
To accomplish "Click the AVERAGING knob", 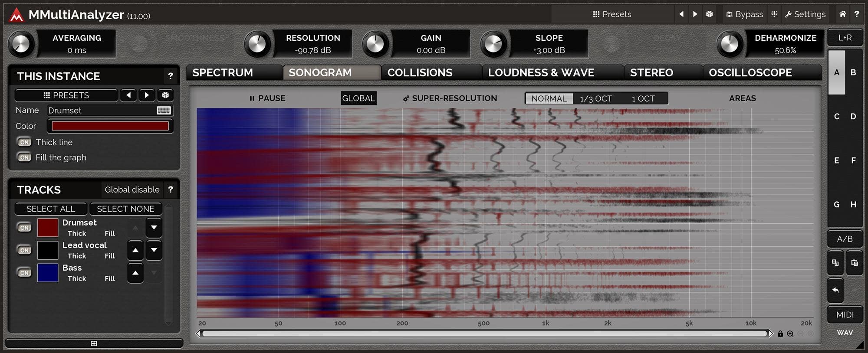I will click(x=21, y=44).
